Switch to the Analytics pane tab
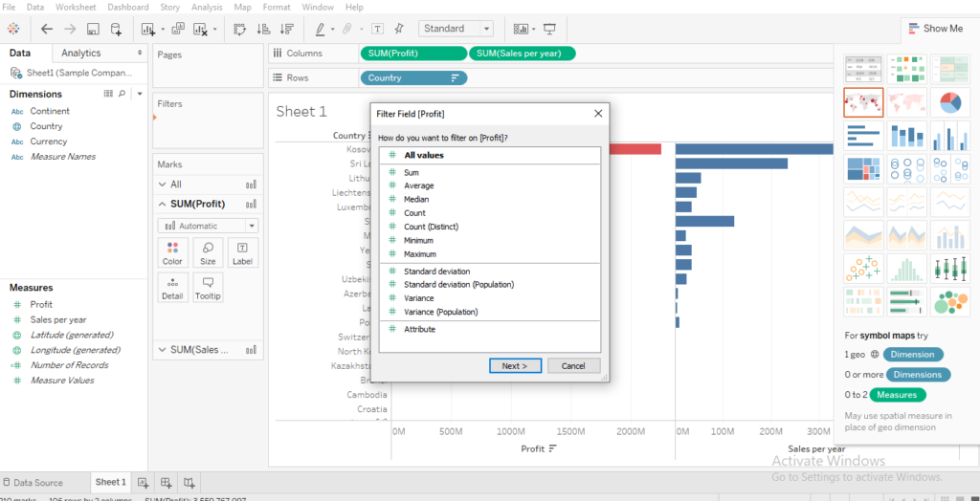This screenshot has width=980, height=501. pyautogui.click(x=81, y=54)
